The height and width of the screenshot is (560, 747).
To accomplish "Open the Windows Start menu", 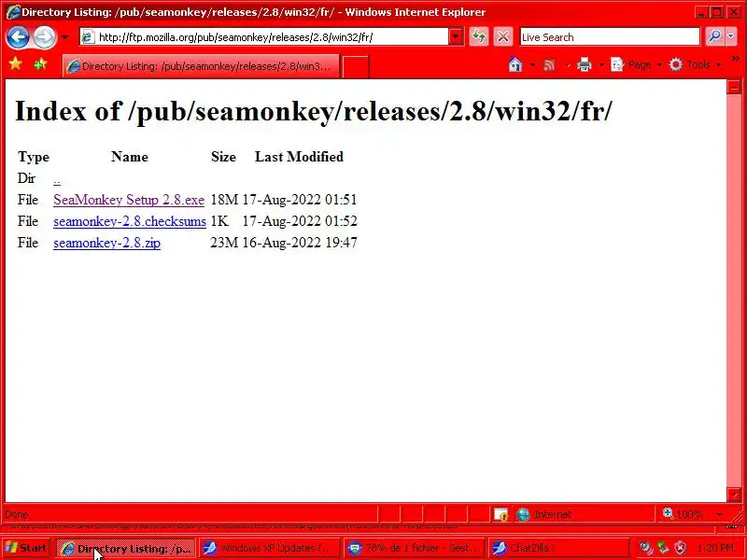I will 26,548.
